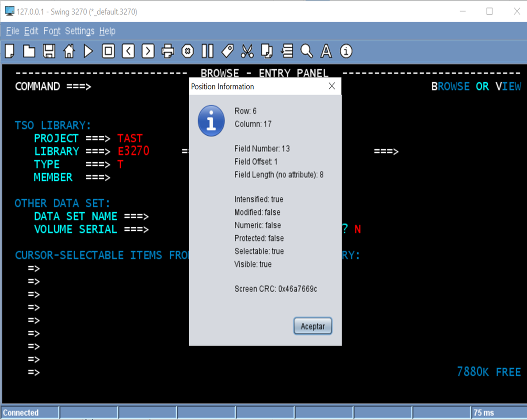527x420 pixels.
Task: Click the Aceptar button
Action: point(313,326)
